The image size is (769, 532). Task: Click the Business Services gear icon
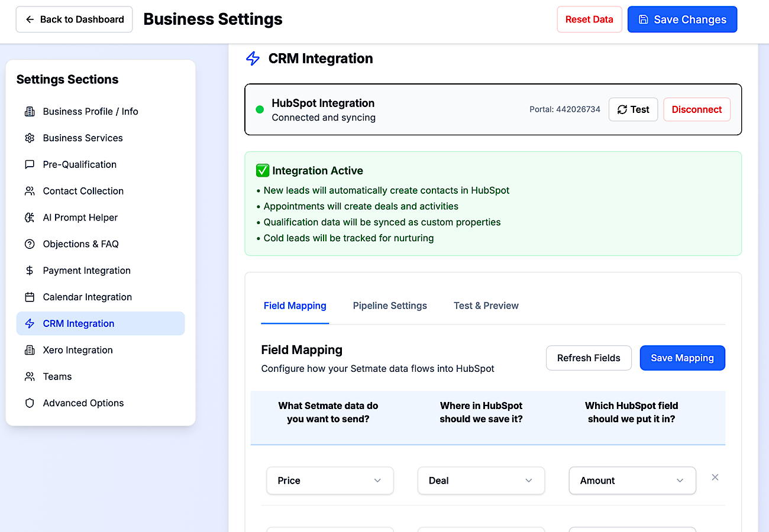click(30, 138)
